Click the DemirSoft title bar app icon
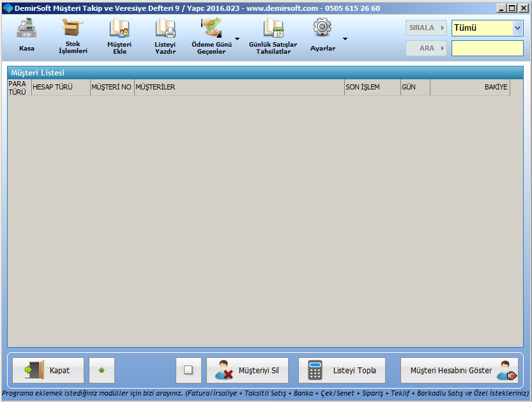The image size is (532, 402). [x=8, y=8]
